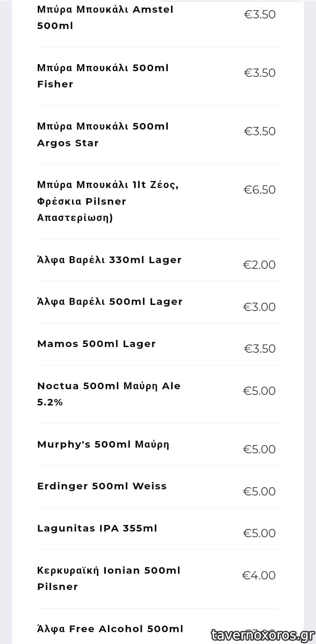This screenshot has height=644, width=316.
Task: Click the €2.00 price for Άλφα 330ml
Action: (x=259, y=265)
